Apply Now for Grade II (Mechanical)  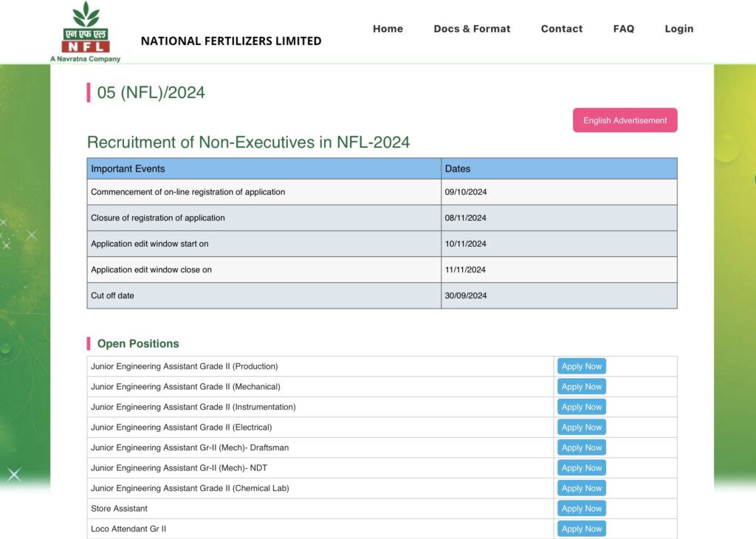(582, 387)
